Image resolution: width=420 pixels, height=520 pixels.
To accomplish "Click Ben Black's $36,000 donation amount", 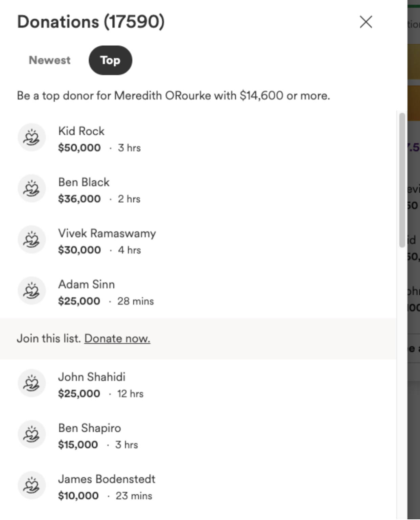I will click(79, 199).
